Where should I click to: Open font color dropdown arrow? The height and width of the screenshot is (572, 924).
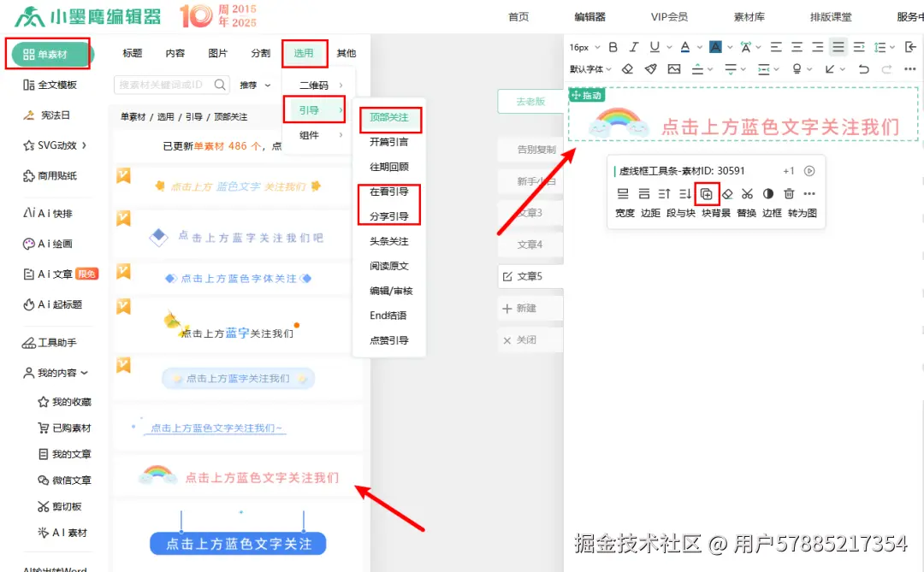(x=700, y=47)
